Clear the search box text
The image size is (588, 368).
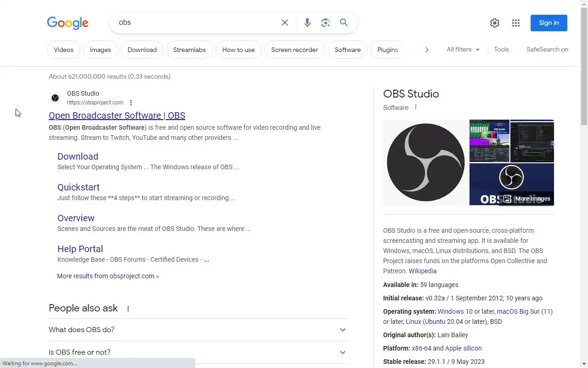tap(285, 23)
